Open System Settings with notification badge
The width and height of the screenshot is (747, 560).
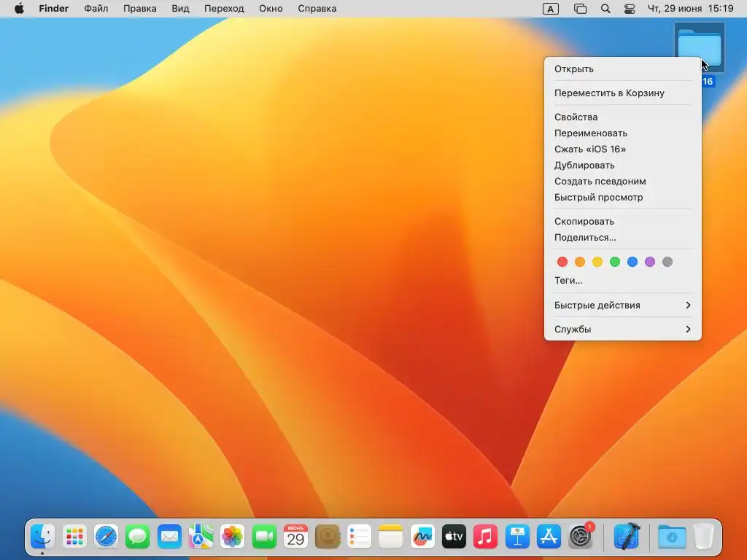click(581, 536)
